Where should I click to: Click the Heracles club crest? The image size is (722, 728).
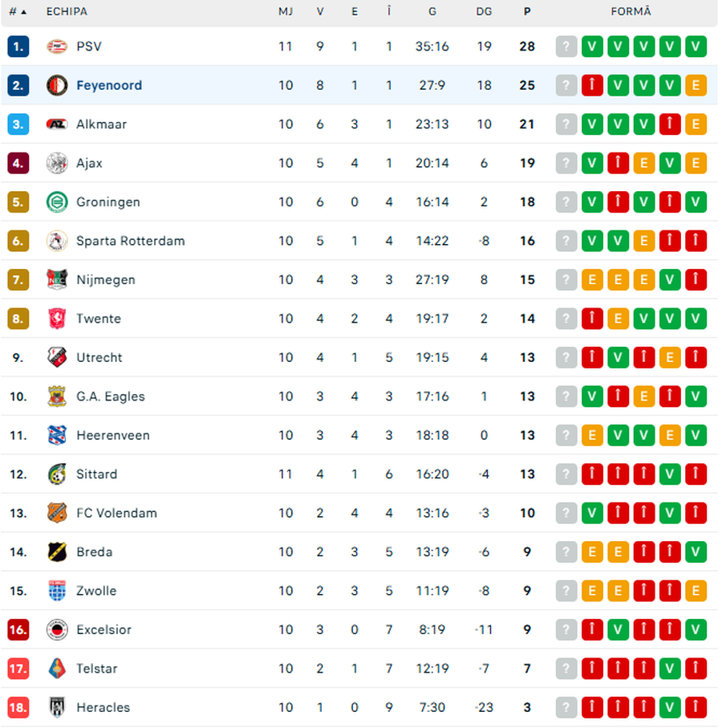coord(57,707)
